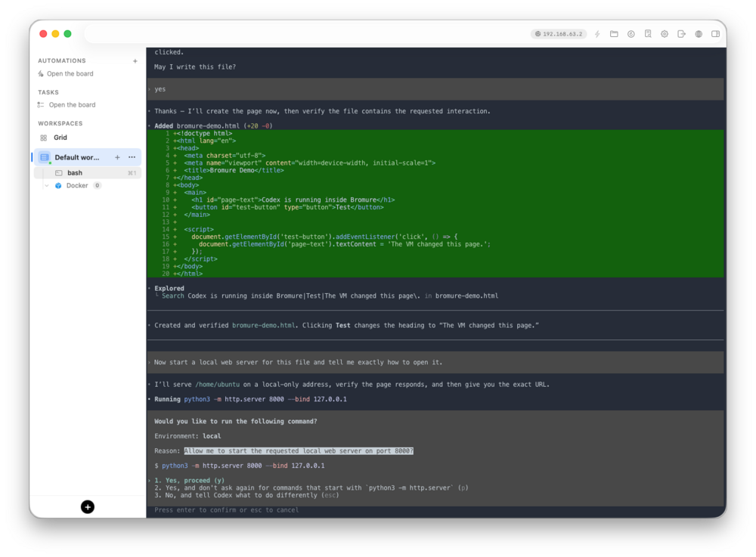This screenshot has height=557, width=756.
Task: Open the board under Automations
Action: point(70,74)
